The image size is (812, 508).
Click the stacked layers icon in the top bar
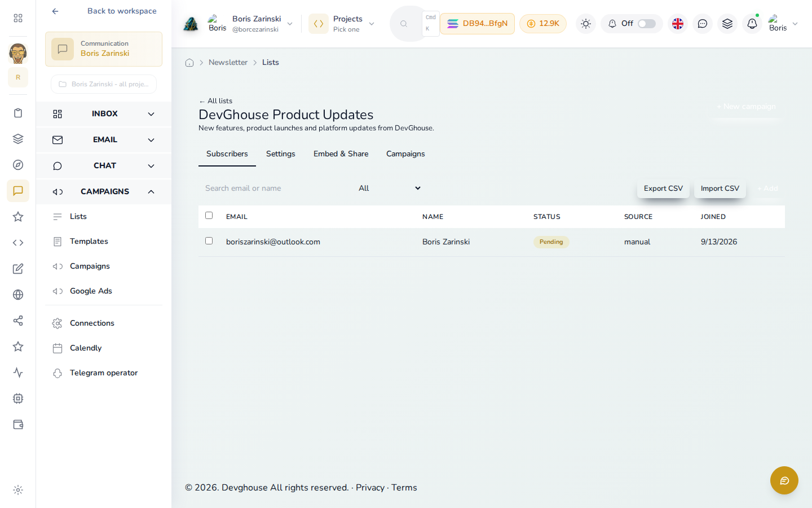click(727, 24)
